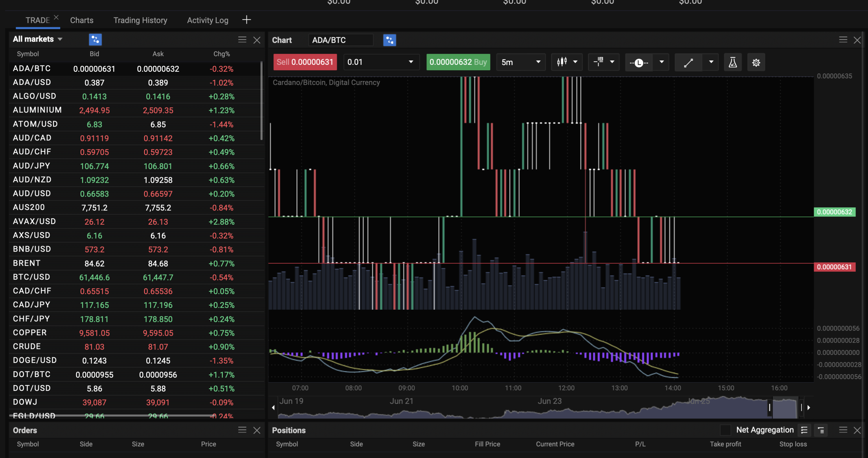
Task: Toggle the Net Aggregation checkbox
Action: pyautogui.click(x=725, y=430)
